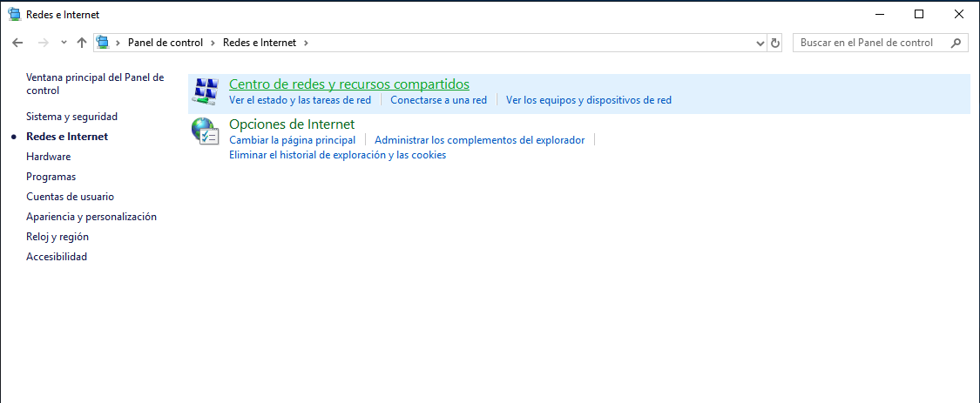Click the Opciones de Internet globe icon
This screenshot has height=403, width=980.
point(205,131)
